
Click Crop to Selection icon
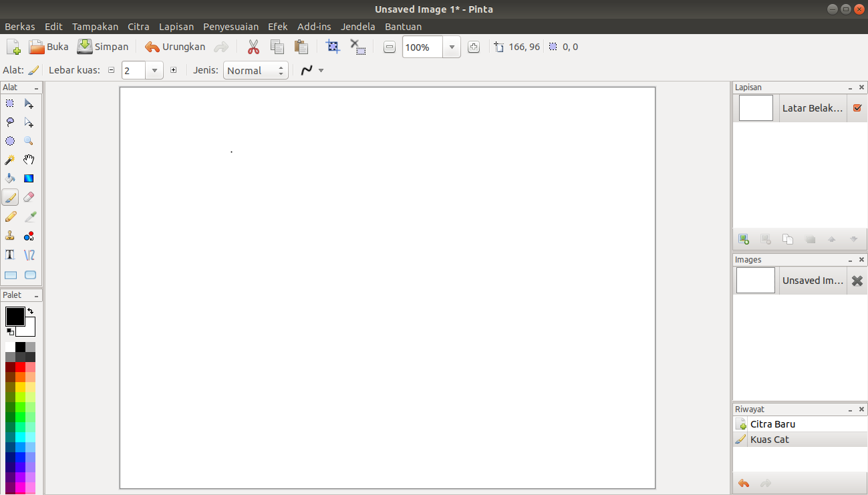[333, 47]
